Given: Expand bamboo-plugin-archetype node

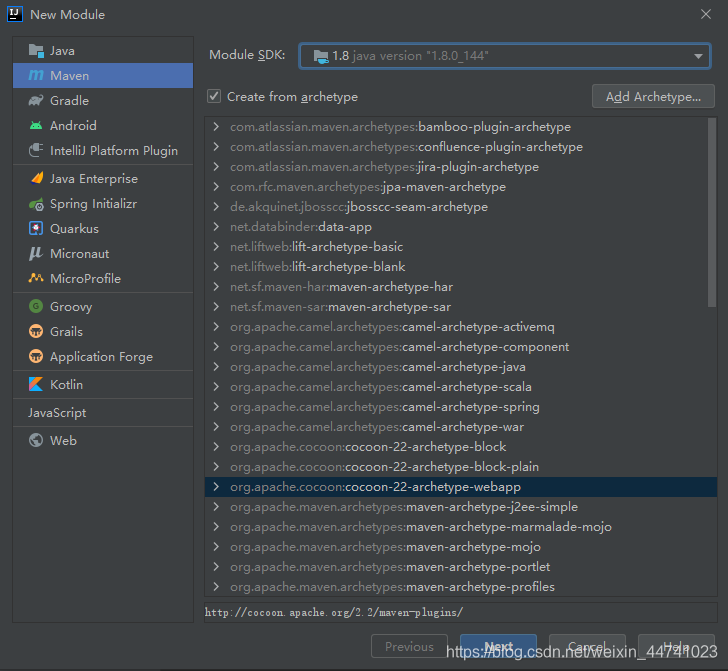Looking at the screenshot, I should pyautogui.click(x=216, y=126).
